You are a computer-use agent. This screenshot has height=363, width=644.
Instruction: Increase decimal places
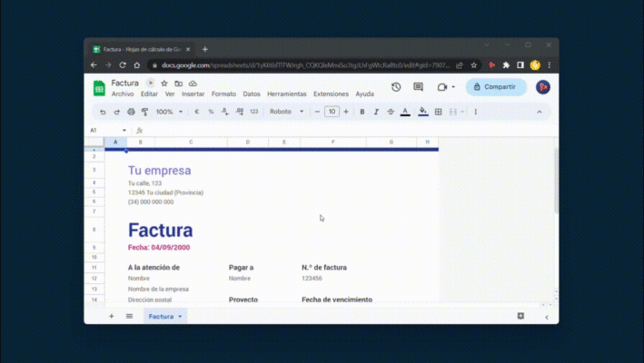[240, 112]
